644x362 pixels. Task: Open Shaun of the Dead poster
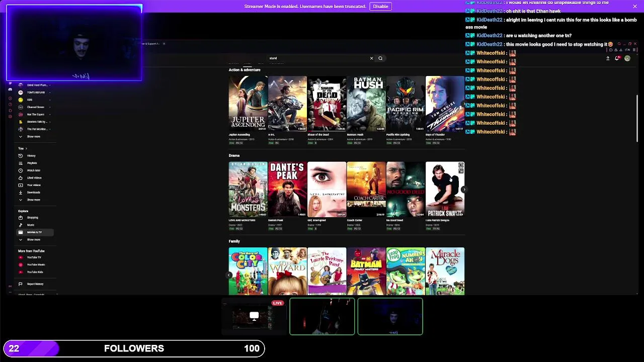coord(327,104)
